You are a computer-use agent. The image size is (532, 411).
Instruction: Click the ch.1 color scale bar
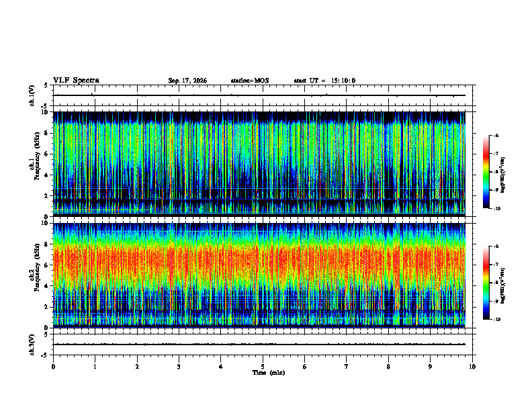pyautogui.click(x=486, y=172)
